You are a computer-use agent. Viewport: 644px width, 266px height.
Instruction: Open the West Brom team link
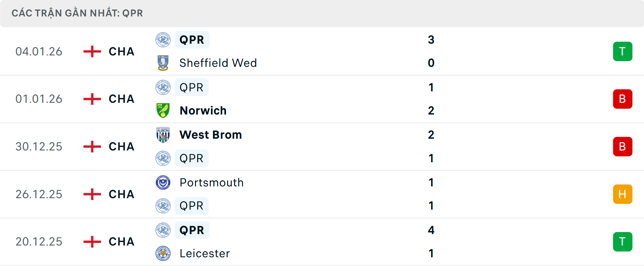[x=211, y=135]
